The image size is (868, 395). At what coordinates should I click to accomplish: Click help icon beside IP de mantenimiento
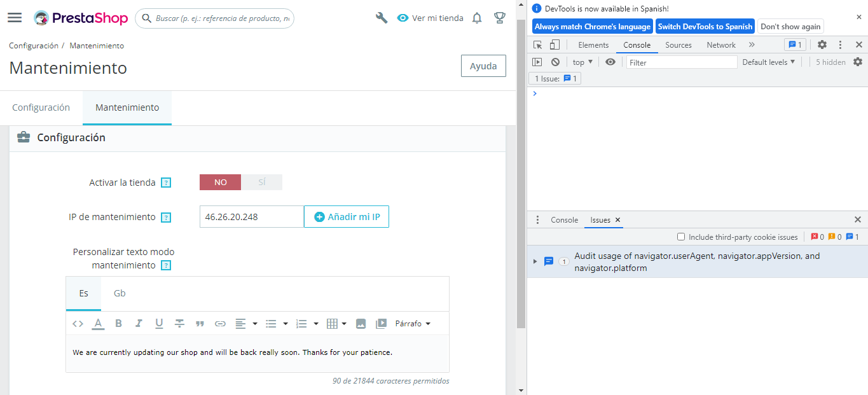coord(166,218)
